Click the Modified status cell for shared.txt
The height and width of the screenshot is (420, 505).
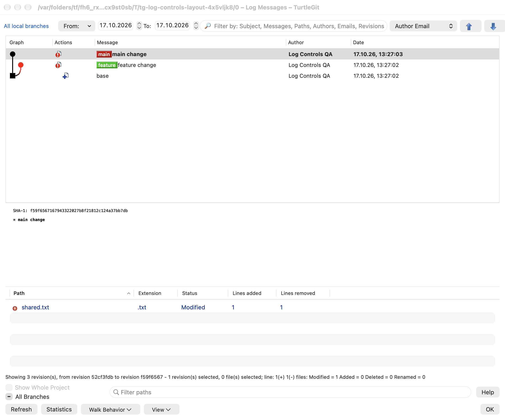(x=193, y=307)
